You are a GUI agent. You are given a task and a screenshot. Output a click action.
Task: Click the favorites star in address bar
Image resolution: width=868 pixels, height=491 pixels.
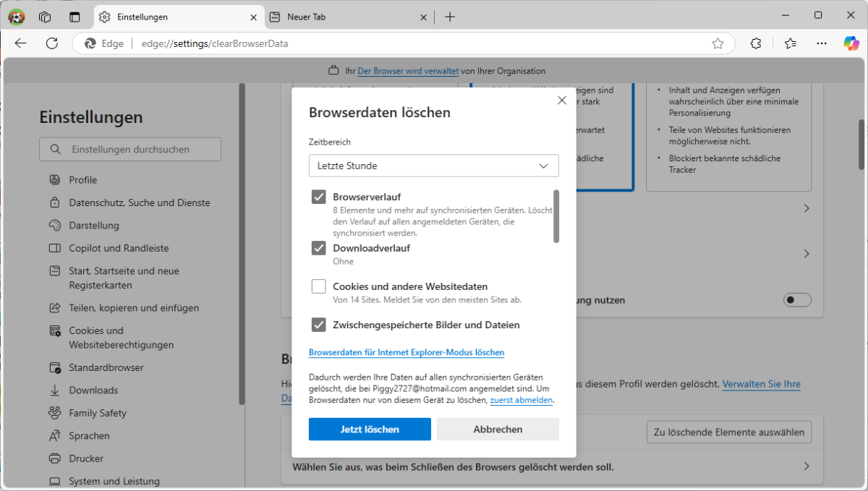(x=718, y=43)
